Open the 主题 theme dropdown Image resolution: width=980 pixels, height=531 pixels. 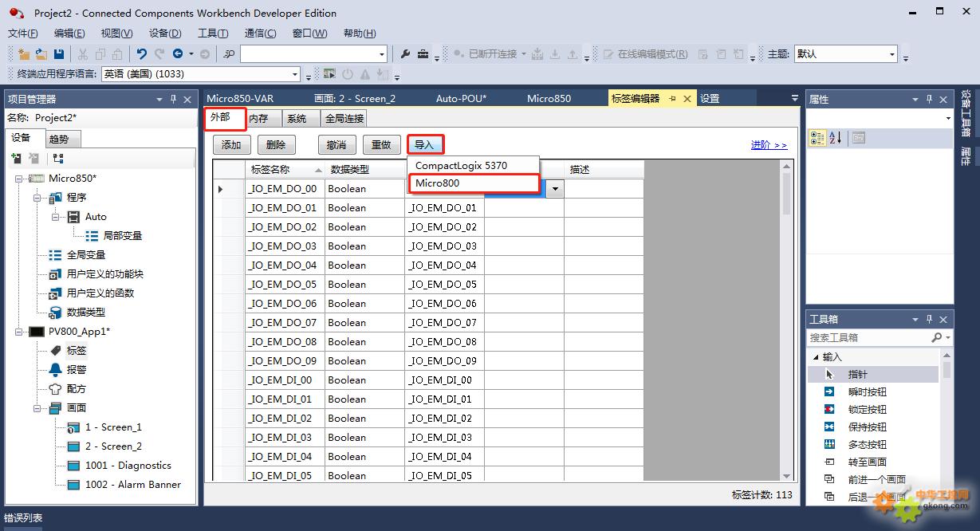892,54
